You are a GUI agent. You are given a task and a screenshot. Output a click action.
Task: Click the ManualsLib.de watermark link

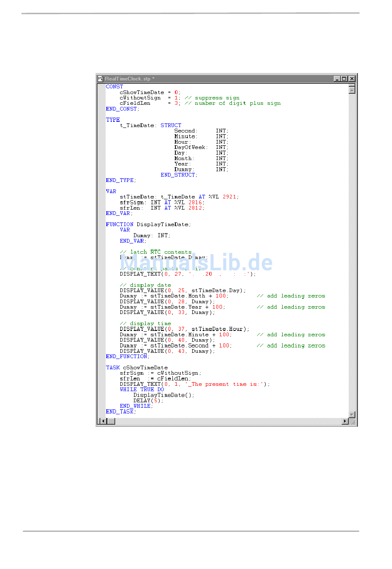(x=196, y=262)
